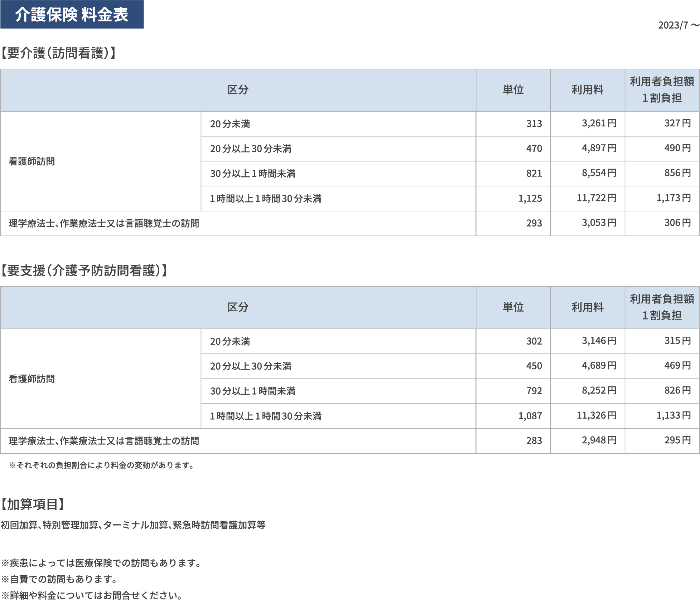Select the 【要介護(訪問看護)】 section heading

[x=58, y=53]
